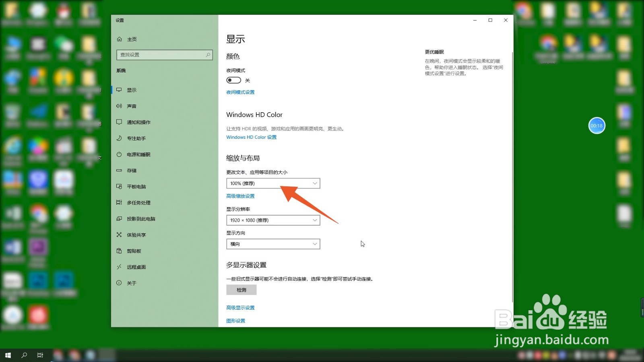Click the Remote Desktop (远程桌面) icon
The width and height of the screenshot is (644, 362).
click(119, 267)
